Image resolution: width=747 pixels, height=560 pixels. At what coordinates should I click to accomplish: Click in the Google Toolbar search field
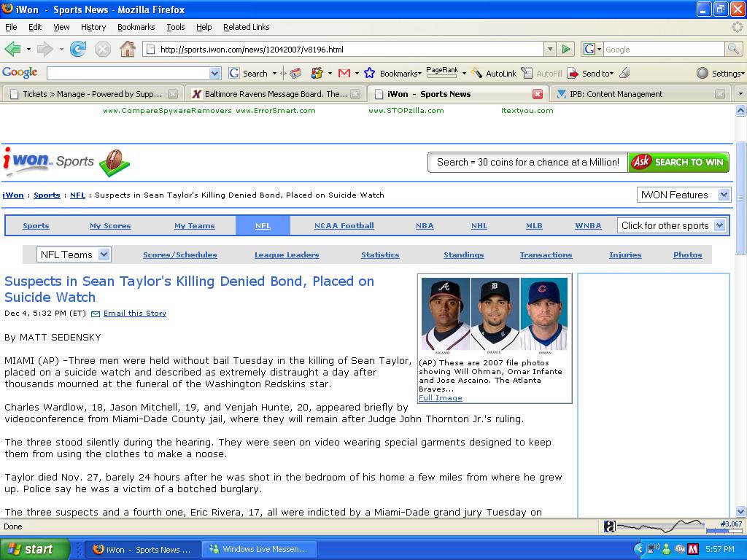pos(128,73)
